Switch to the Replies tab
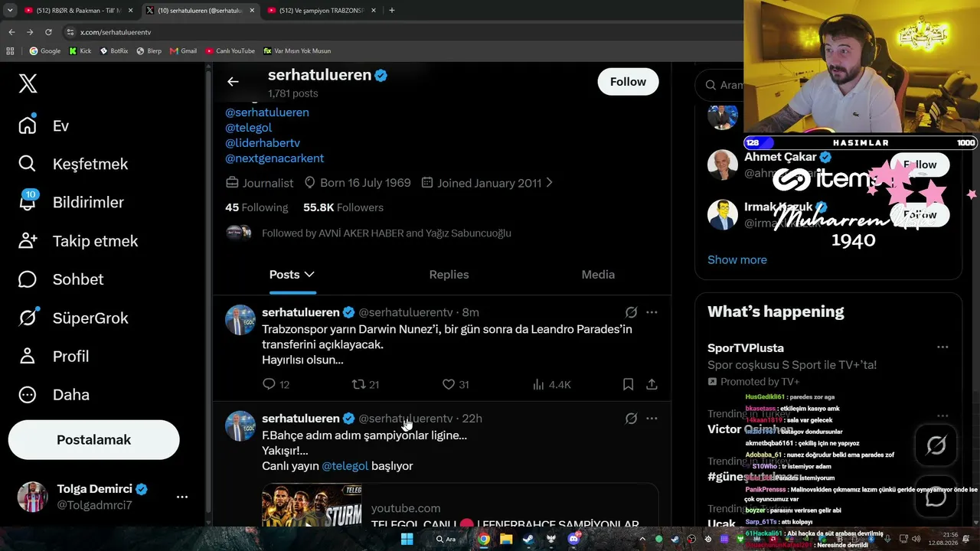980x551 pixels. [x=449, y=275]
